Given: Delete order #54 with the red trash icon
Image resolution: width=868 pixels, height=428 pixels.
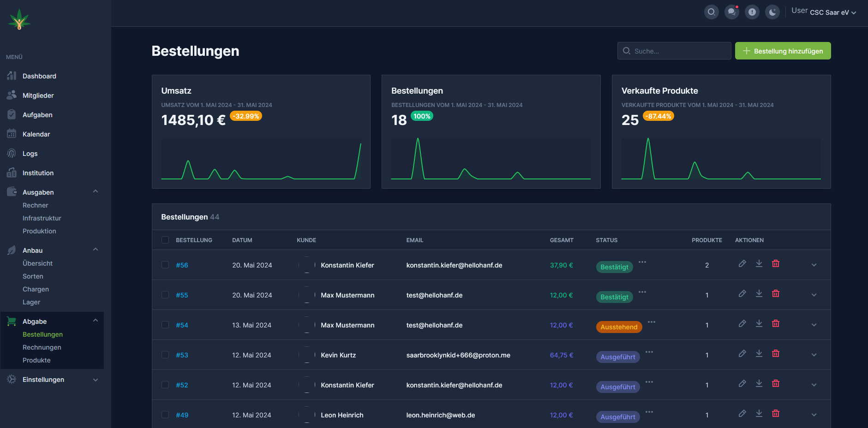Looking at the screenshot, I should click(x=775, y=323).
